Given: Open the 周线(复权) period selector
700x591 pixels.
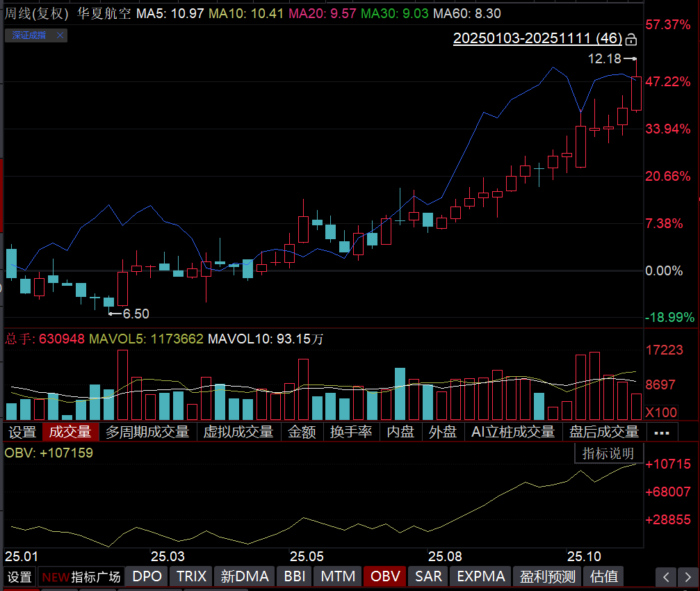Looking at the screenshot, I should (x=37, y=13).
